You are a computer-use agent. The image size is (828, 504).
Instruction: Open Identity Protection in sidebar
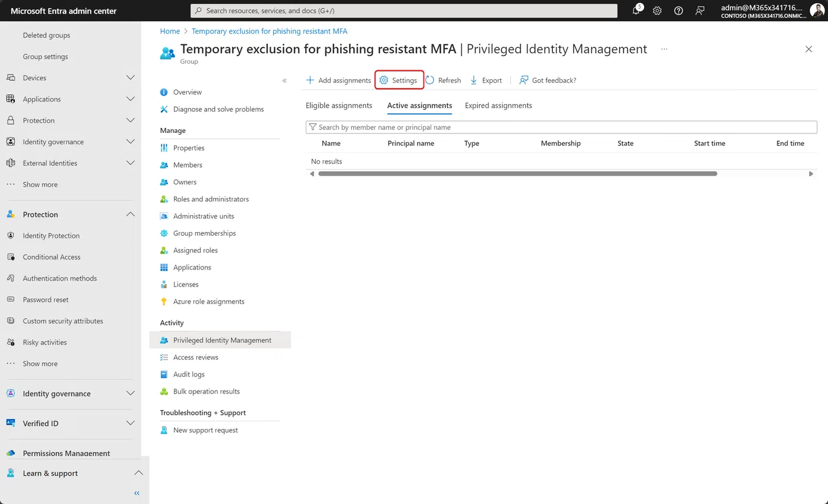click(x=51, y=236)
